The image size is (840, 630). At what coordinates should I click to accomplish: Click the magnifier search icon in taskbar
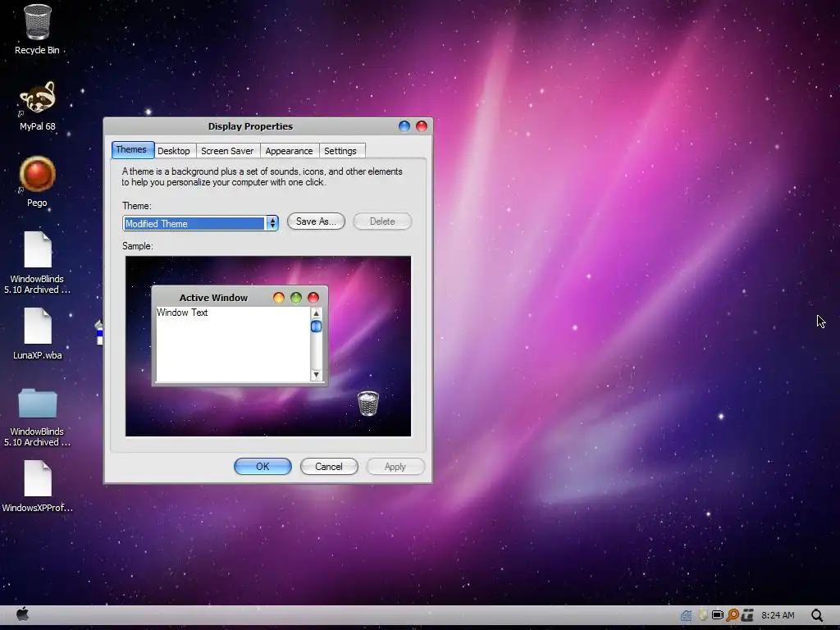[x=817, y=615]
